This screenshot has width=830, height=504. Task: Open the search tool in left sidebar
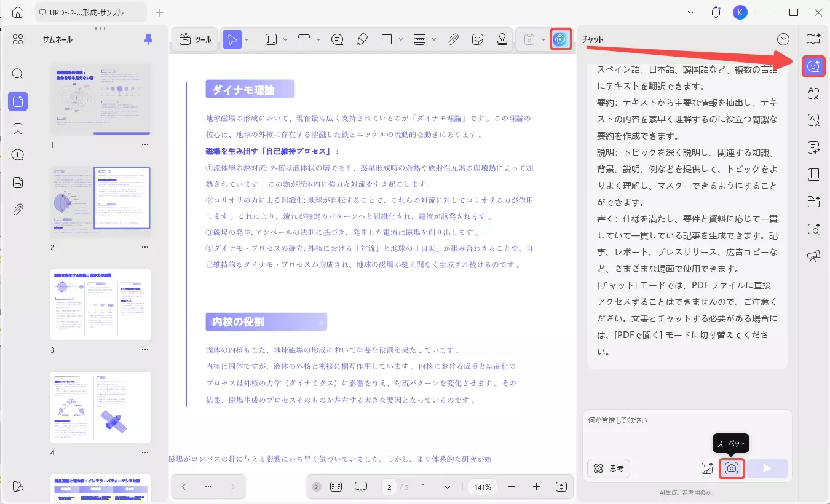pyautogui.click(x=17, y=74)
